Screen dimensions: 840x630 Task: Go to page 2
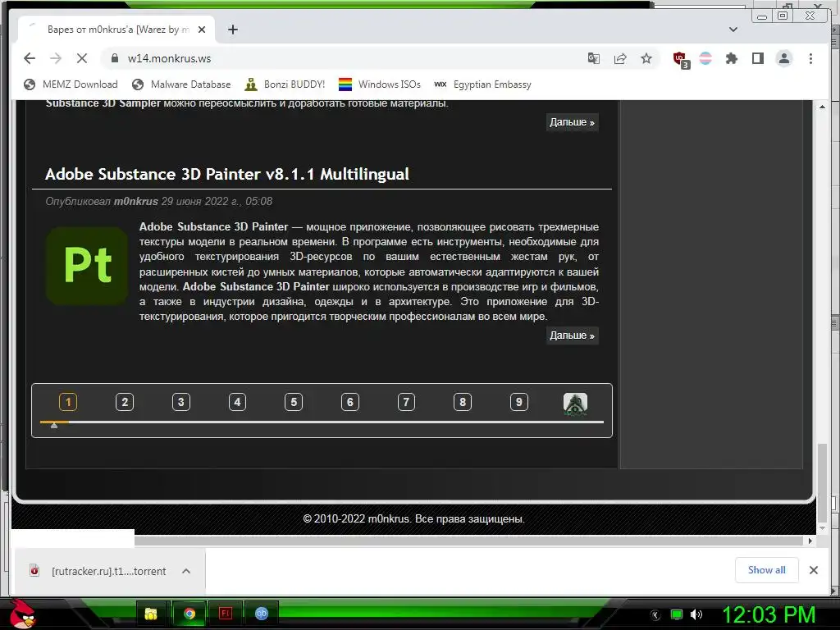tap(125, 402)
